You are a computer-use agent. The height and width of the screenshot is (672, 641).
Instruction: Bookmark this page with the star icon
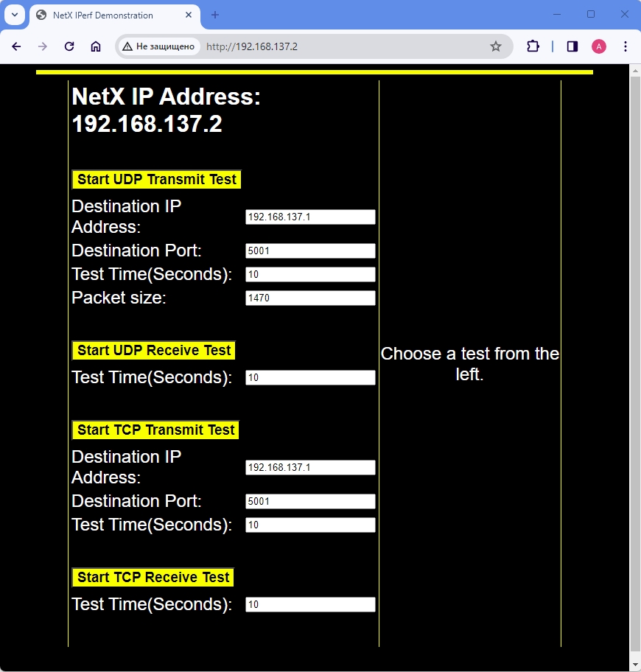[496, 46]
